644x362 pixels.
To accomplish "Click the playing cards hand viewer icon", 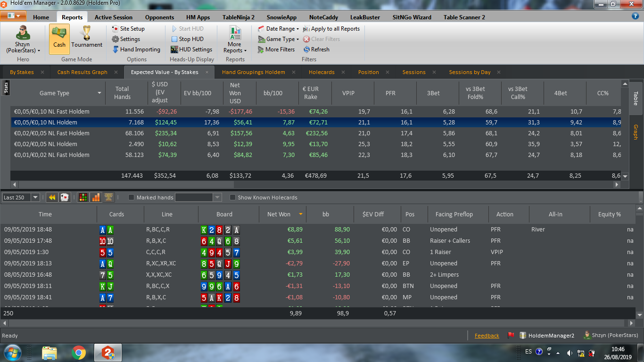I will pyautogui.click(x=65, y=197).
